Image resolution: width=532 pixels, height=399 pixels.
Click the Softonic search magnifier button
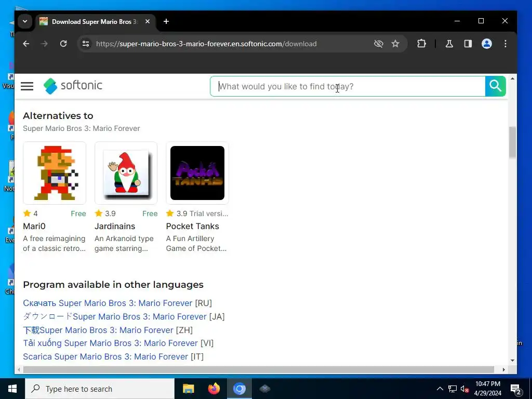click(495, 86)
